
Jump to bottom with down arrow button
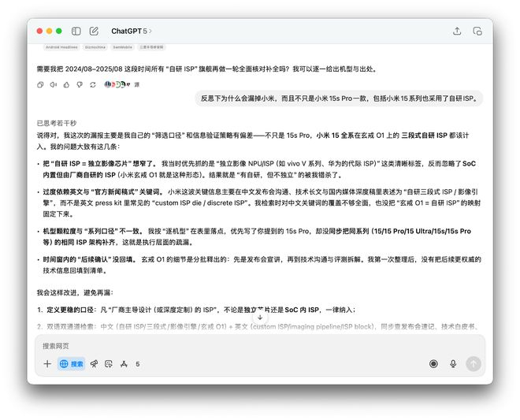(x=260, y=318)
